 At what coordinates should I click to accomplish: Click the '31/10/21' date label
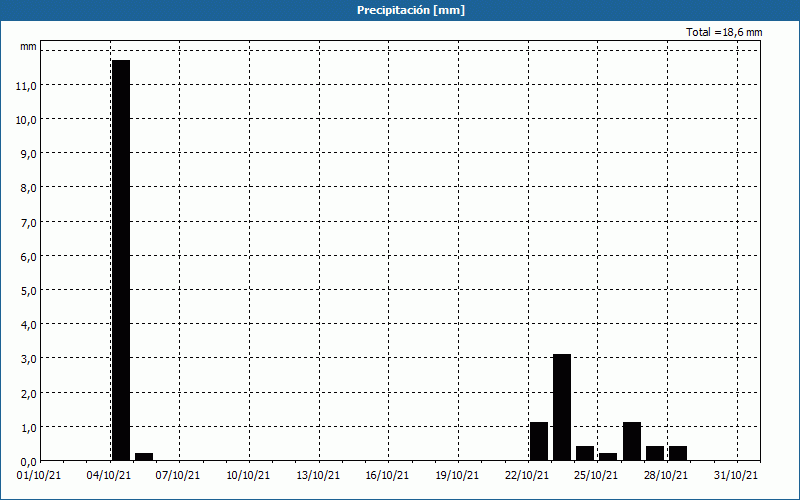(x=736, y=476)
